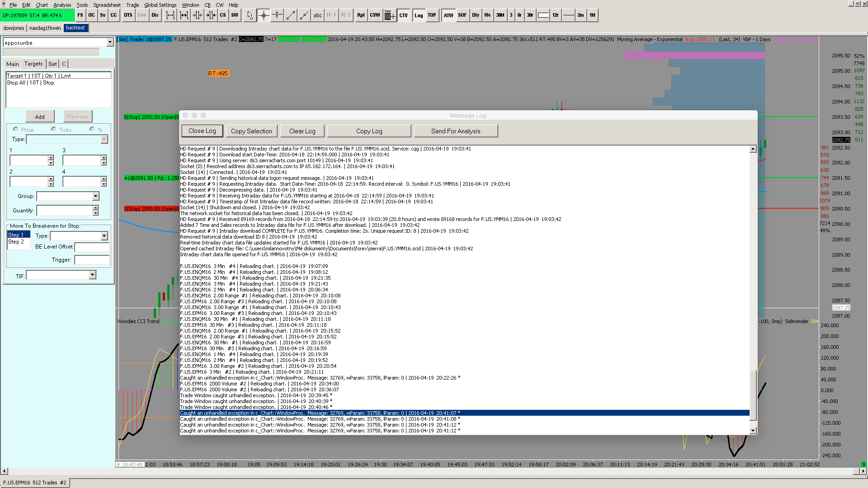Select the ray drawing tool
This screenshot has width=868, height=488.
(304, 15)
